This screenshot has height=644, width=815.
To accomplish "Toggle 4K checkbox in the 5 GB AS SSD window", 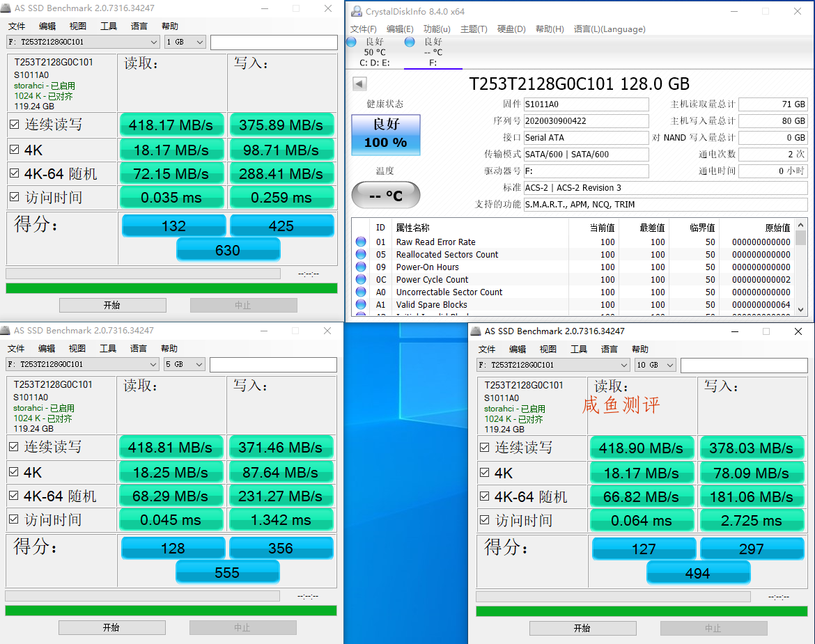I will coord(13,471).
